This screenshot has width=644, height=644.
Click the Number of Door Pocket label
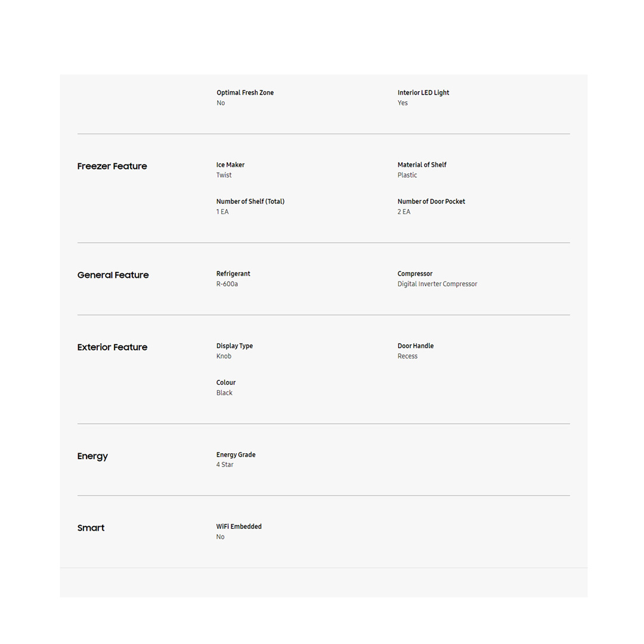pos(431,202)
